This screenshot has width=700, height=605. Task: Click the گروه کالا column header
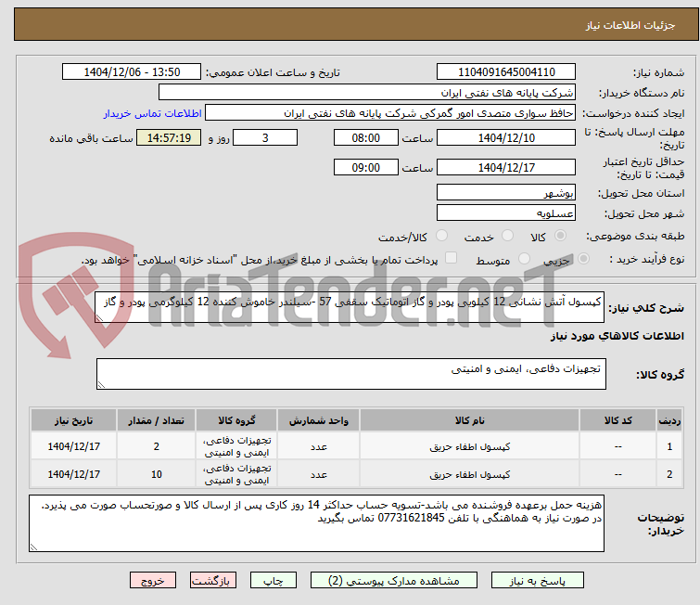236,420
